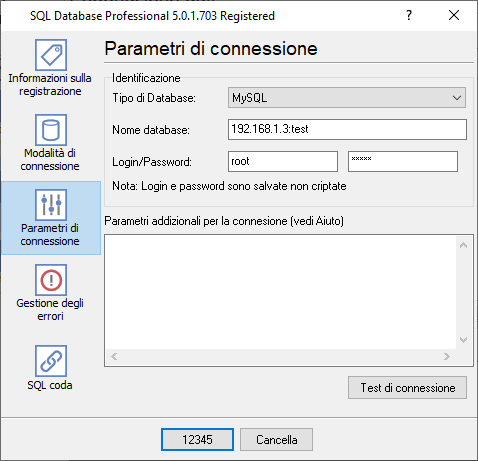Viewport: 478px width, 461px height.
Task: Click scroll down arrow in parameters box
Action: point(463,340)
